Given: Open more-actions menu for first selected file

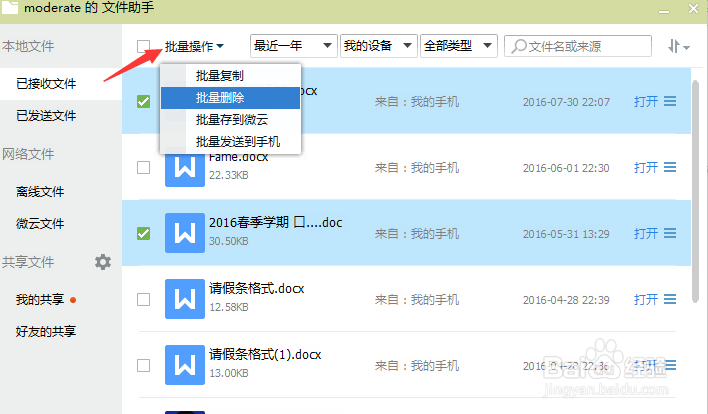Looking at the screenshot, I should coord(670,102).
